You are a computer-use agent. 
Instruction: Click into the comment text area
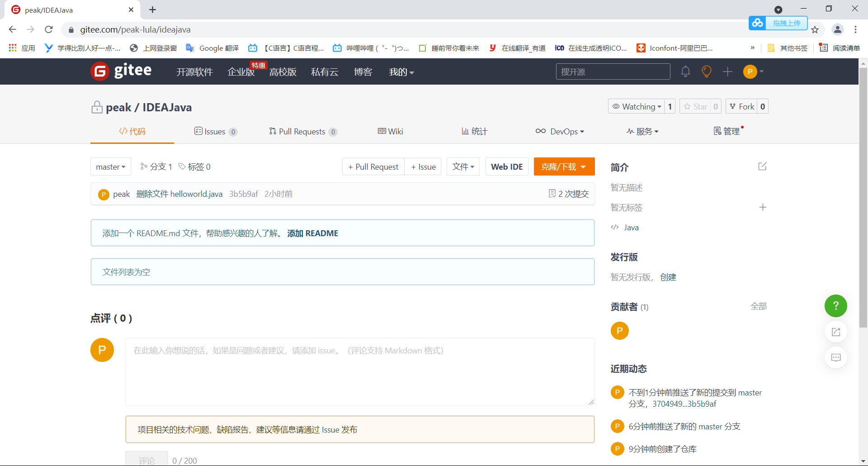[360, 372]
